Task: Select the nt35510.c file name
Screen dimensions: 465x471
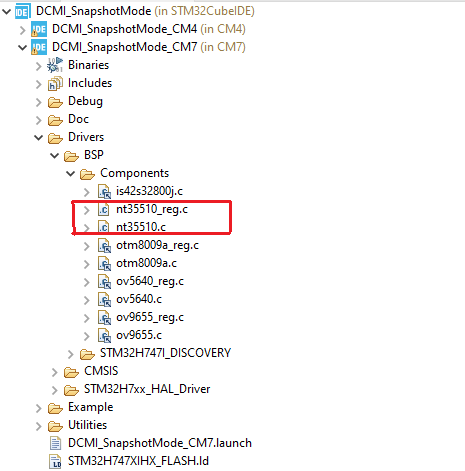Action: [141, 227]
